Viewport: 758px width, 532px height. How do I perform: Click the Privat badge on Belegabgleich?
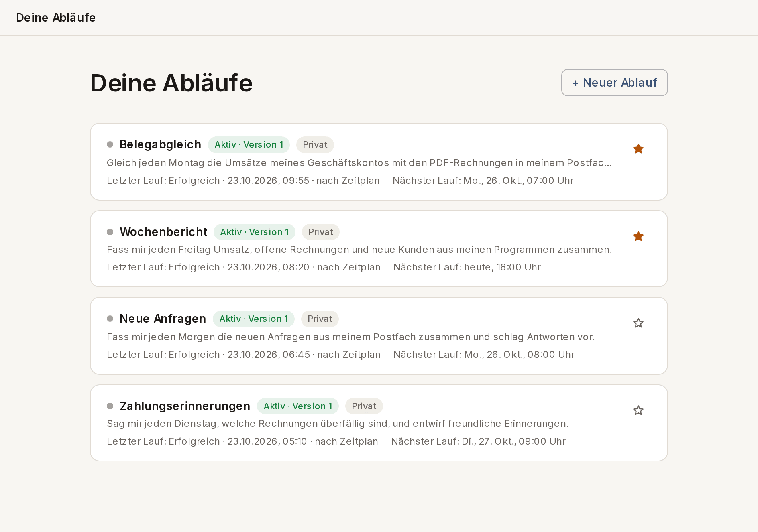(x=315, y=145)
